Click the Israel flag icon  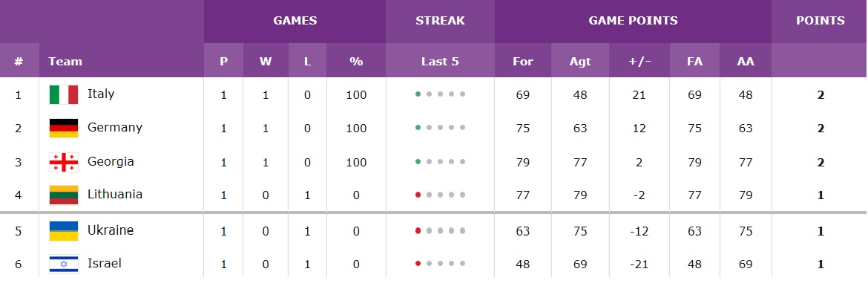[x=64, y=264]
